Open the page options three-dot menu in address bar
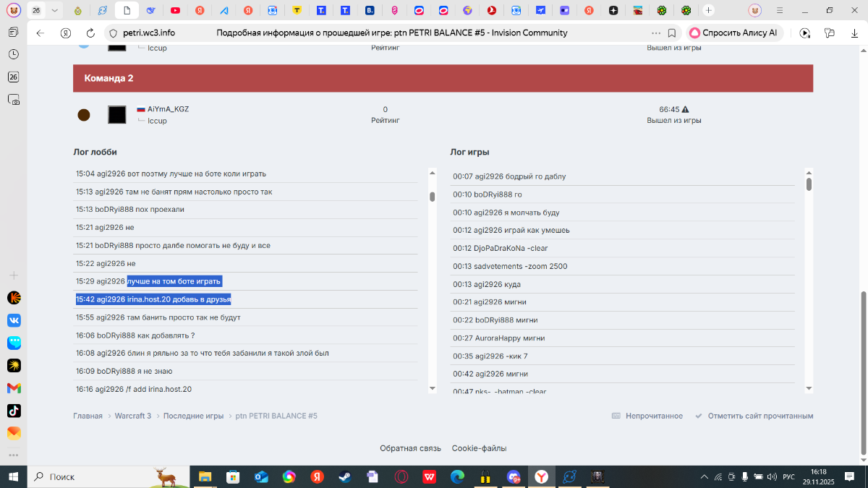The image size is (868, 488). [x=656, y=33]
